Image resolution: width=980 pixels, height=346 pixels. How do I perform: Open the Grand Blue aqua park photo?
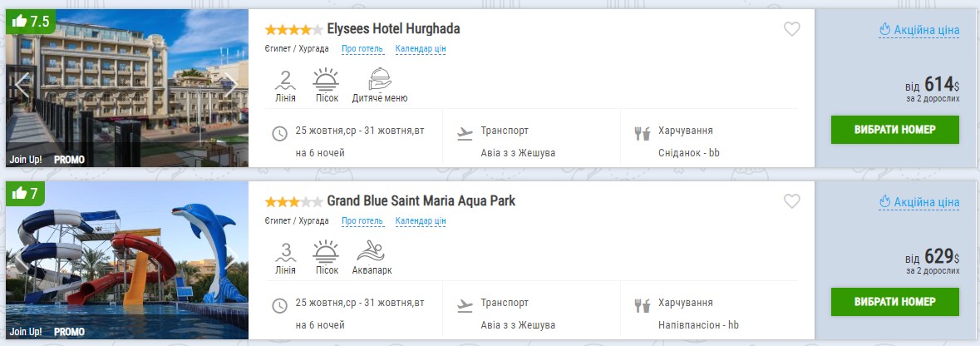(x=127, y=260)
